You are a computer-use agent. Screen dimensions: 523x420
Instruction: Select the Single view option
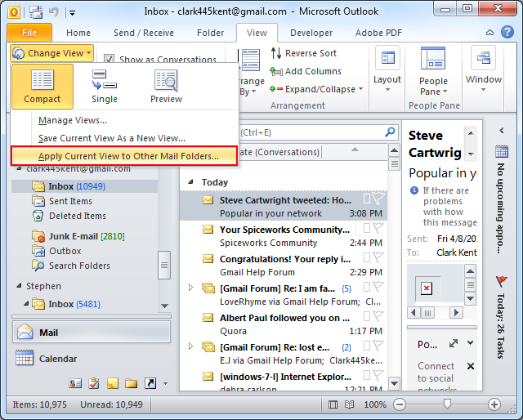point(105,87)
